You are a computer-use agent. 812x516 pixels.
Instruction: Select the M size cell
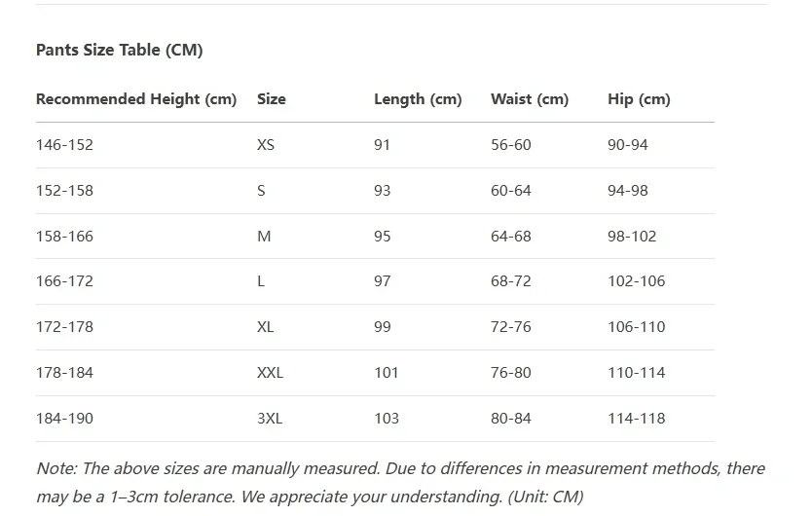[x=264, y=237]
